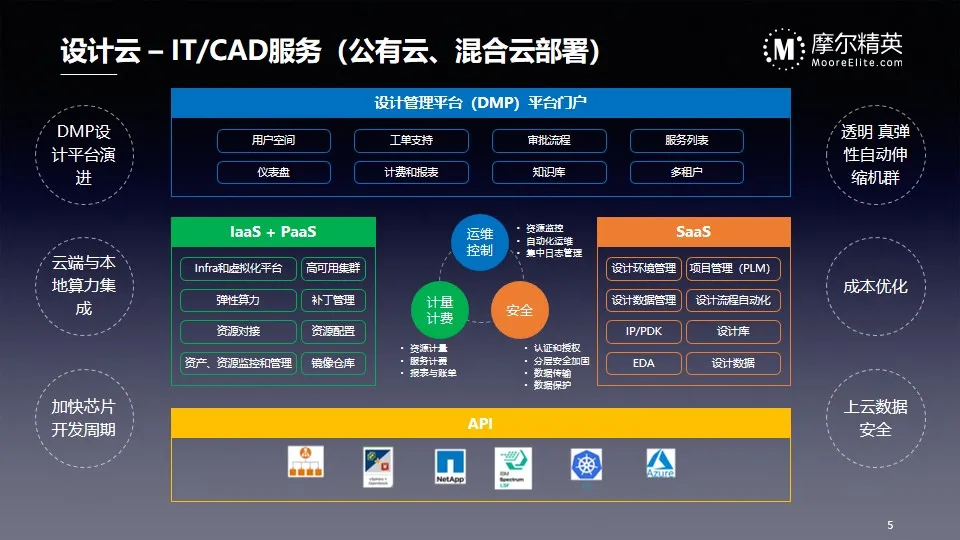Click the 弹性算力 box
960x540 pixels.
pyautogui.click(x=238, y=300)
